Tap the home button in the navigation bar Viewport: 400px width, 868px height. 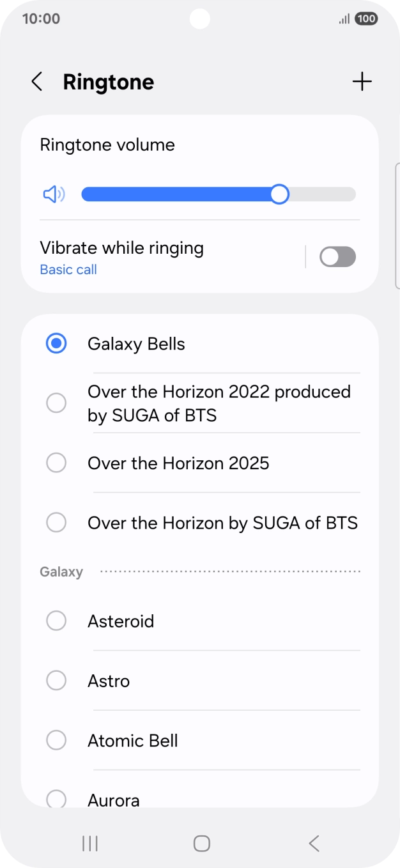[x=201, y=843]
